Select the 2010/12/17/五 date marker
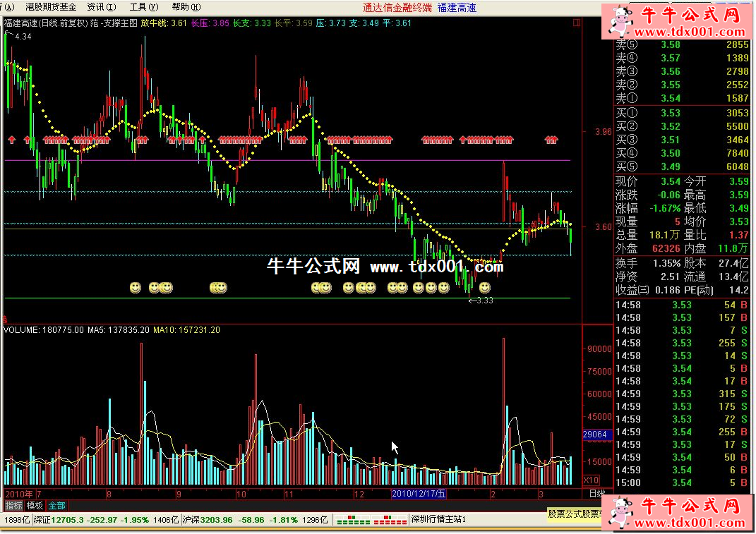The height and width of the screenshot is (534, 756). 419,494
